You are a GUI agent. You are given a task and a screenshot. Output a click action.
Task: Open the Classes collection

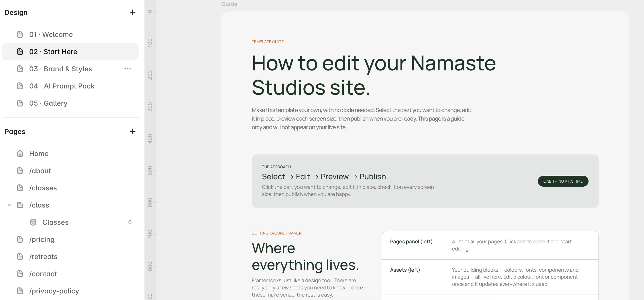70,222
